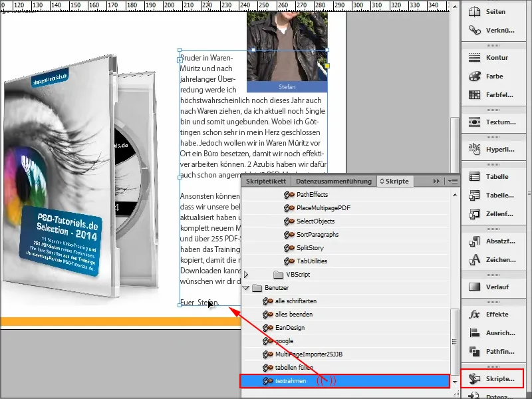Viewport: 532px width, 399px height.
Task: Click the Stefan portrait photo
Action: 287,47
